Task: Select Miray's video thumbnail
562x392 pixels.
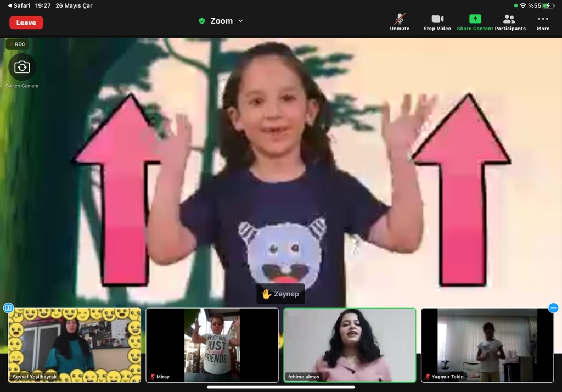Action: (x=212, y=345)
